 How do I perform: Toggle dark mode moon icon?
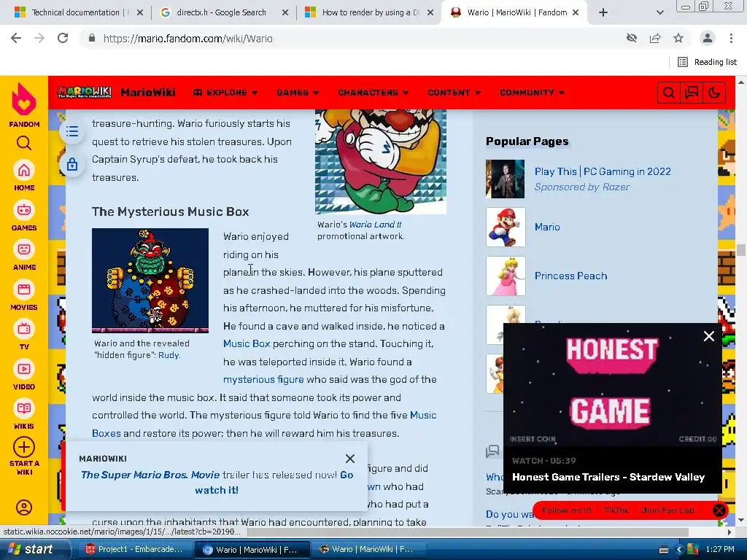tap(714, 93)
